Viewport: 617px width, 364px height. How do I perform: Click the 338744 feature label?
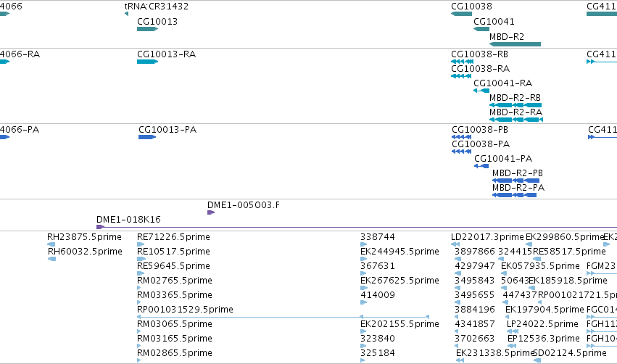(x=377, y=237)
